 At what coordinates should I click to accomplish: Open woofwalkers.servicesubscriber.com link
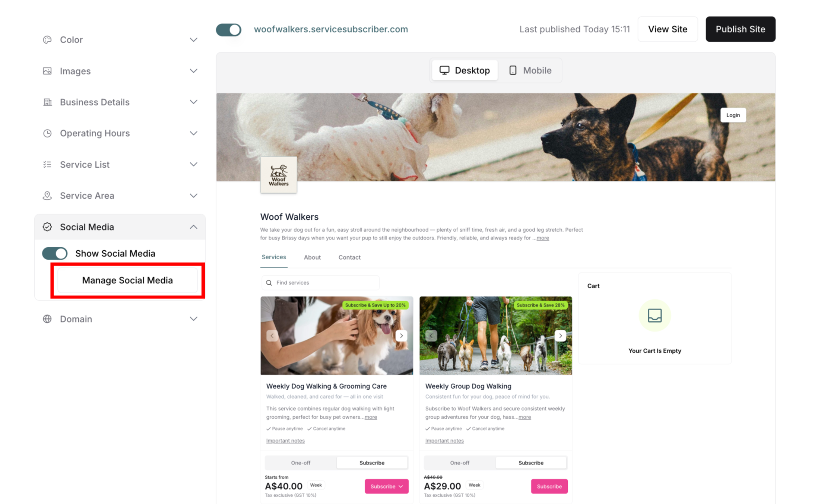point(331,29)
